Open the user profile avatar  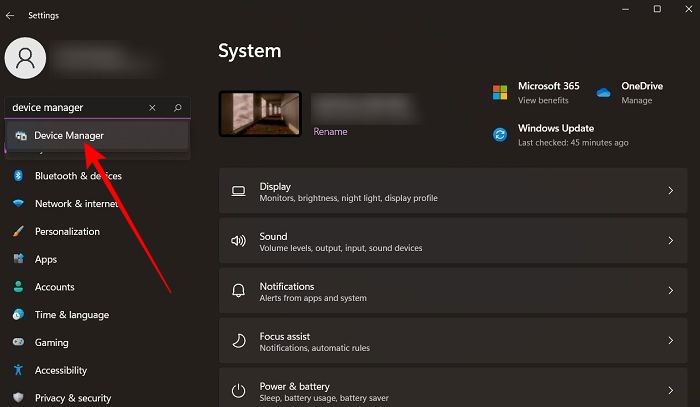tap(25, 58)
